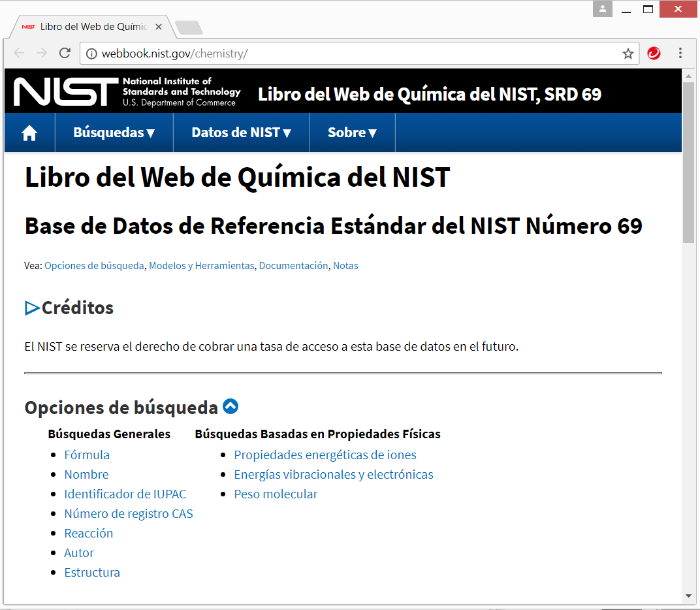Screen dimensions: 700x610
Task: Open the Notas link
Action: click(345, 266)
